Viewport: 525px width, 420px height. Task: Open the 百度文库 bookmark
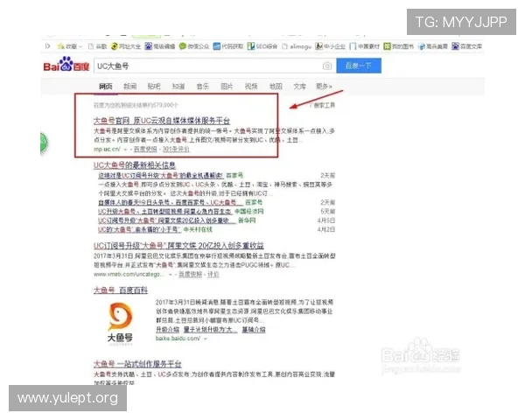coord(466,46)
